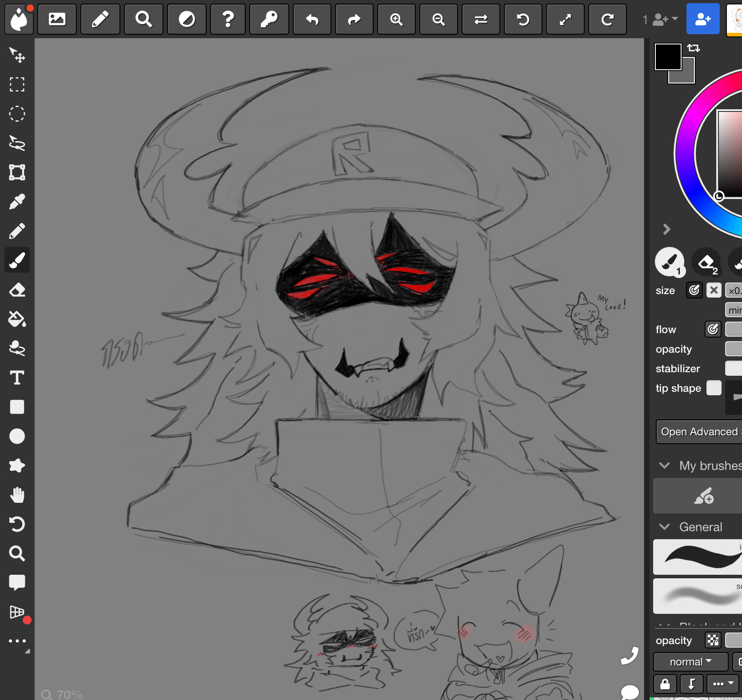The width and height of the screenshot is (742, 700).
Task: Open the layer more options dropdown
Action: 722,684
